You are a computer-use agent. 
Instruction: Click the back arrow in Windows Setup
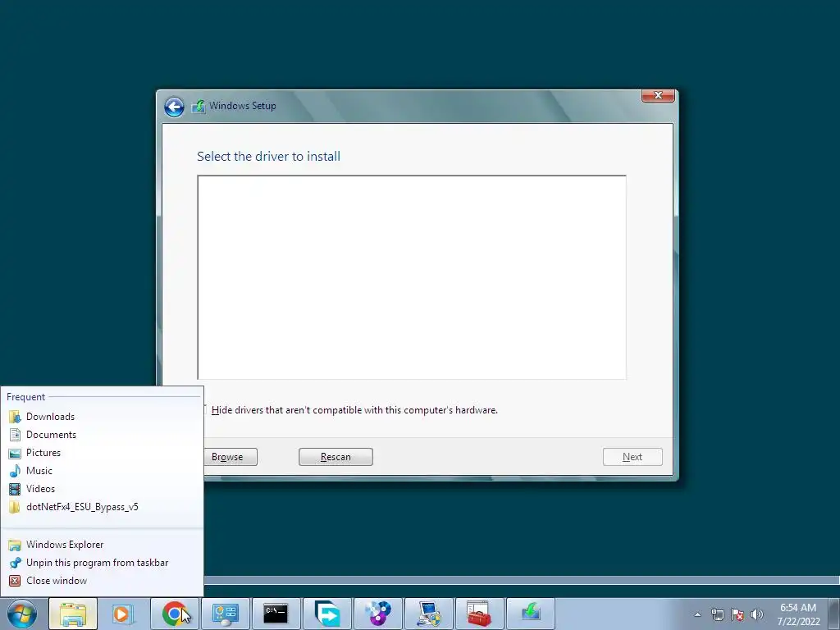[x=174, y=107]
